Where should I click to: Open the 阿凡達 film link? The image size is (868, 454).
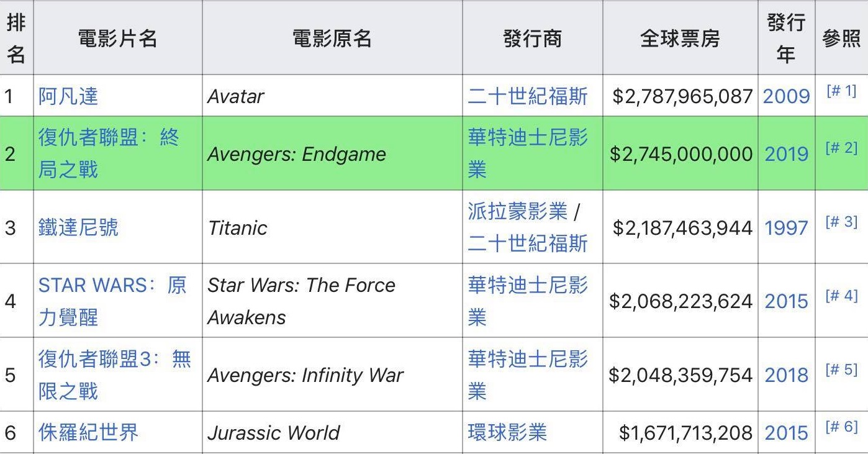tap(68, 96)
